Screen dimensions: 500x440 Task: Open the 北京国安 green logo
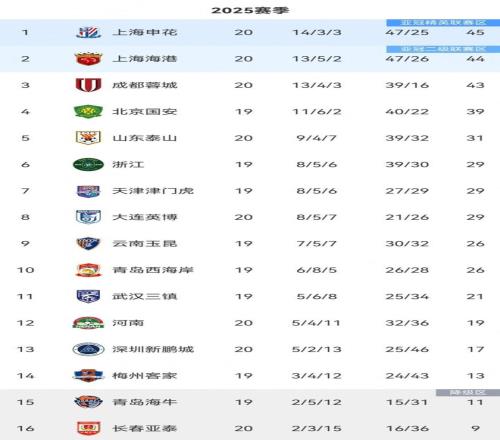coord(88,111)
